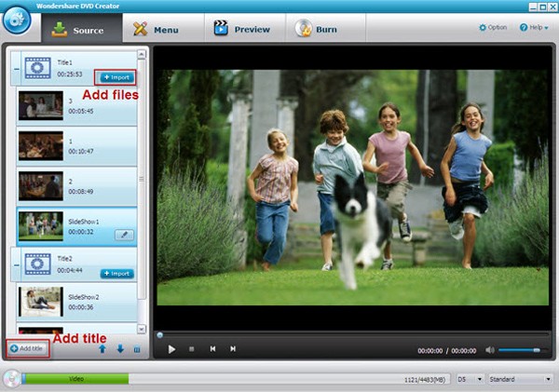This screenshot has width=559, height=392.
Task: Stop the video playback
Action: point(192,349)
